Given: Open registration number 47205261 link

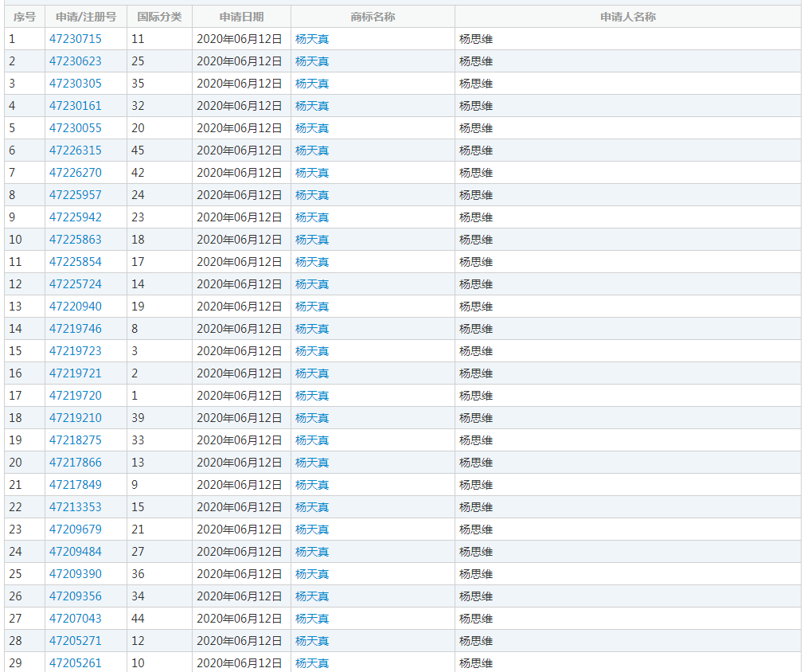Looking at the screenshot, I should pos(76,663).
